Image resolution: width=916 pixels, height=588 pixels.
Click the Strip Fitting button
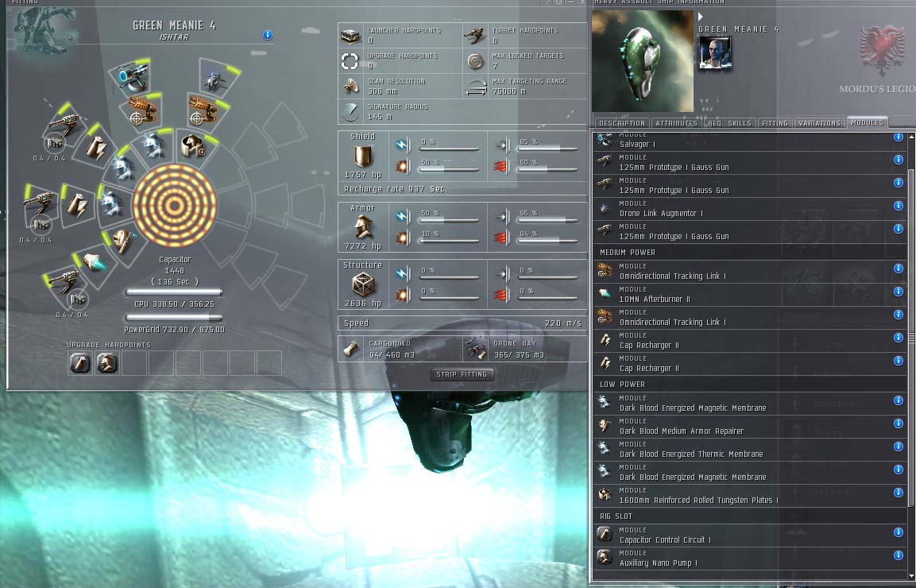tap(462, 375)
